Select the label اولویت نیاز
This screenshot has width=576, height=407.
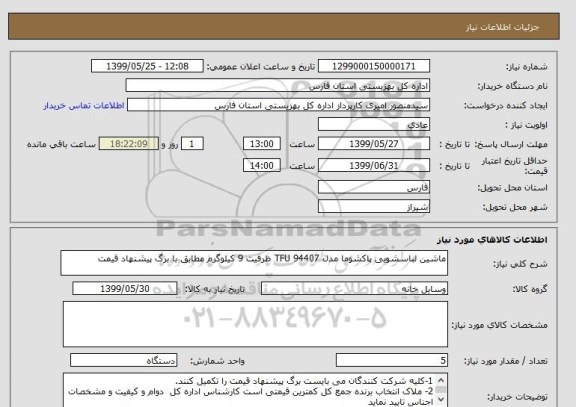(526, 125)
